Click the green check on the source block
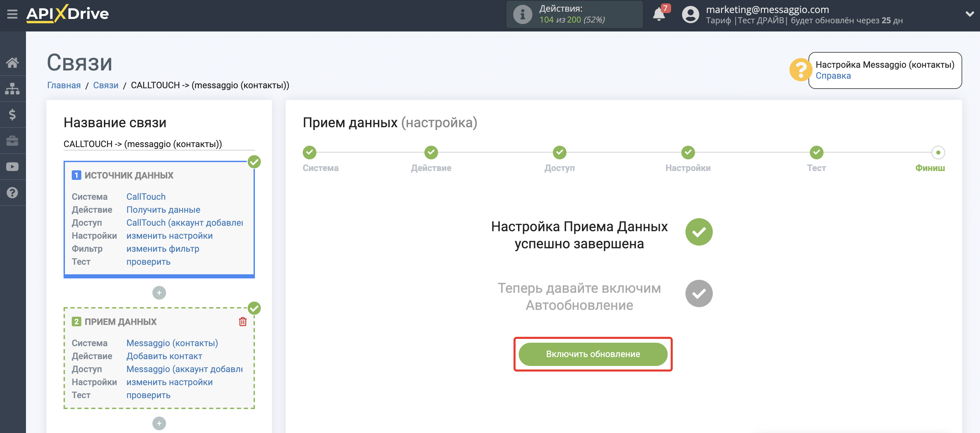This screenshot has height=433, width=980. 254,162
